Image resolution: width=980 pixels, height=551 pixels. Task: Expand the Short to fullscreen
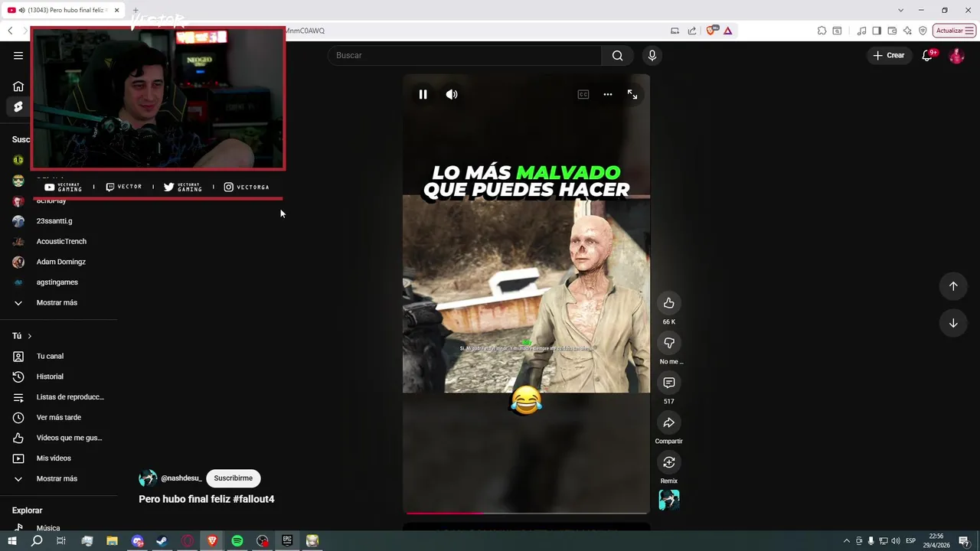632,94
